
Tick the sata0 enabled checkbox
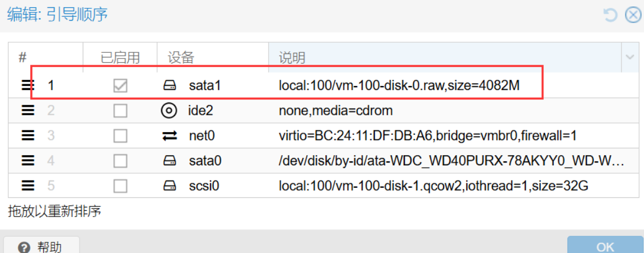click(120, 161)
